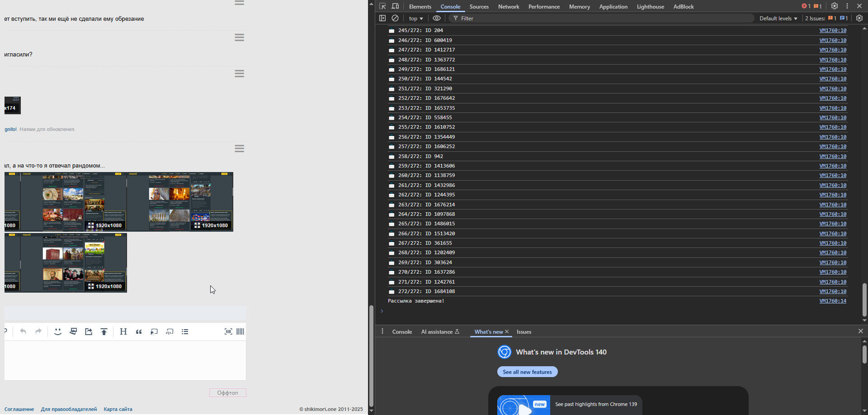Click See all new features button
Image resolution: width=868 pixels, height=415 pixels.
click(527, 372)
